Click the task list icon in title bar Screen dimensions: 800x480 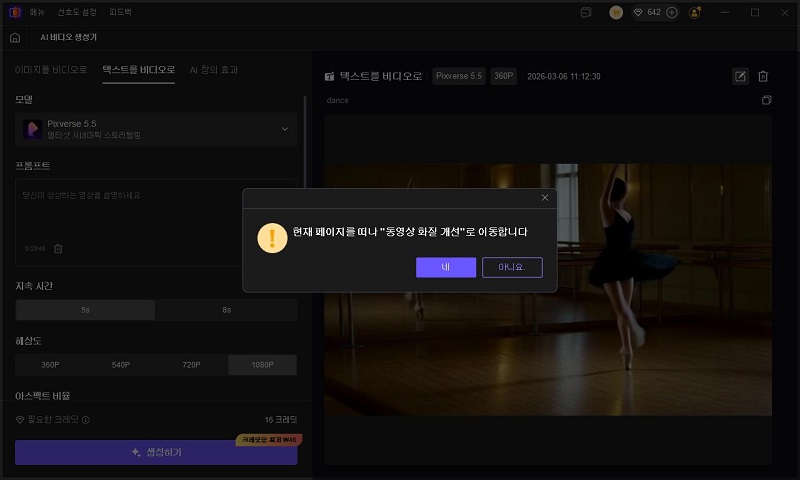tap(586, 12)
